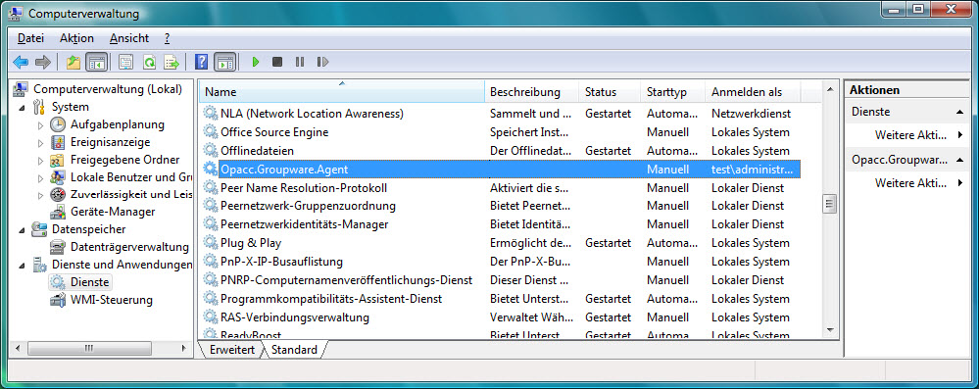Sort by the Starttyp column header
The height and width of the screenshot is (390, 980).
[x=673, y=92]
